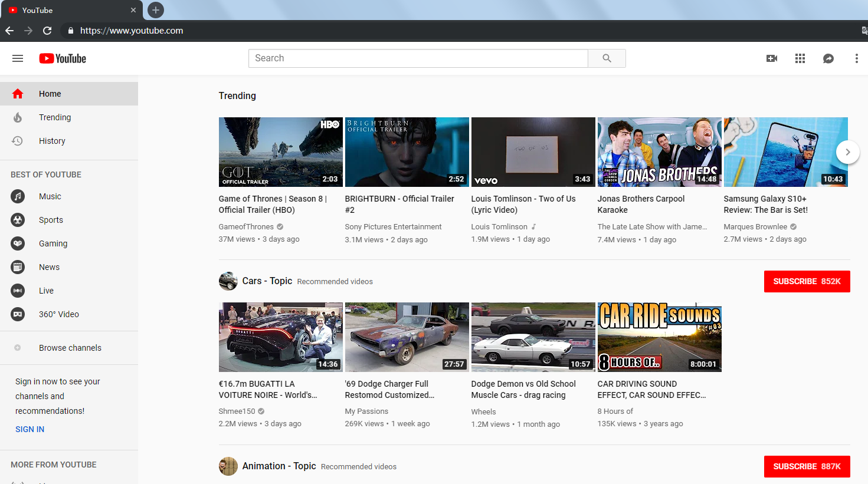The width and height of the screenshot is (868, 484).
Task: Select the Trending menu label
Action: 55,117
